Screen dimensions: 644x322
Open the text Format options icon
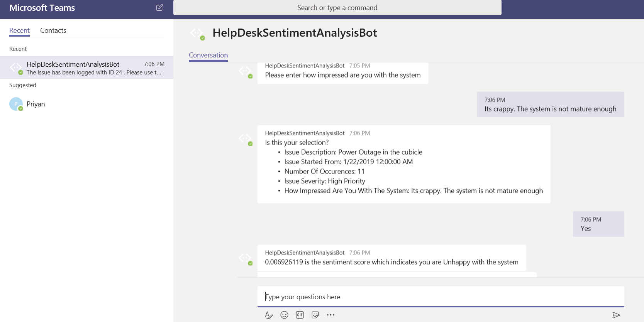269,315
